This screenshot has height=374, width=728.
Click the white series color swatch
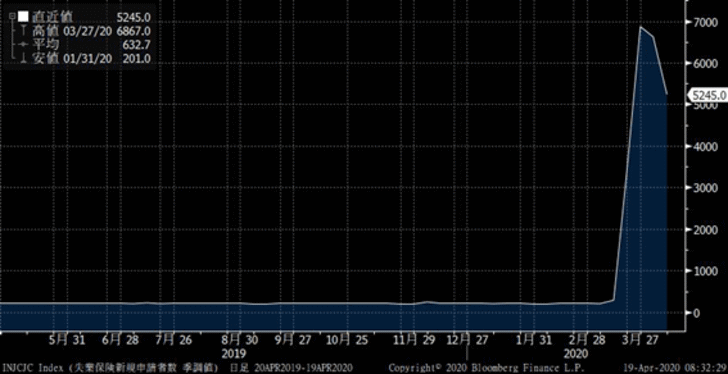(x=23, y=17)
